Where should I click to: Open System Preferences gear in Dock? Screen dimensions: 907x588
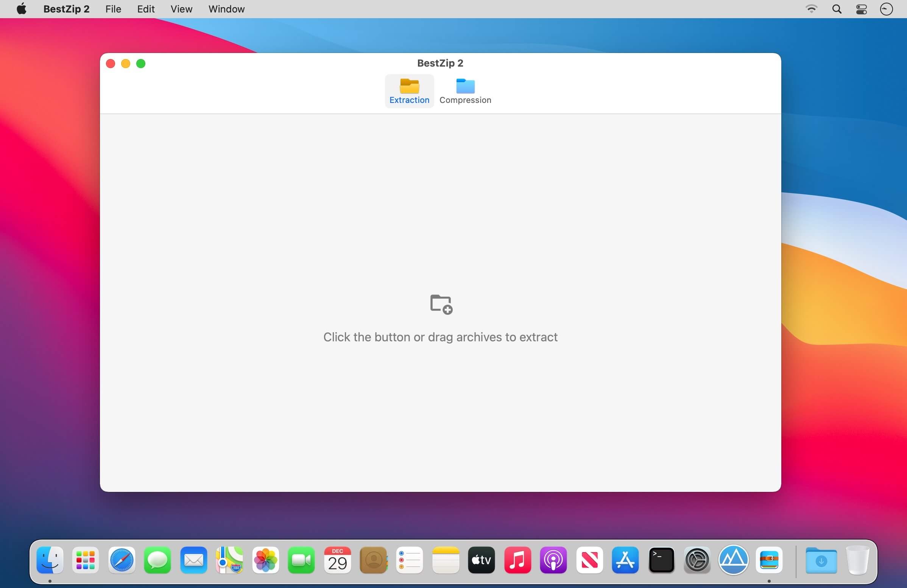pos(697,560)
